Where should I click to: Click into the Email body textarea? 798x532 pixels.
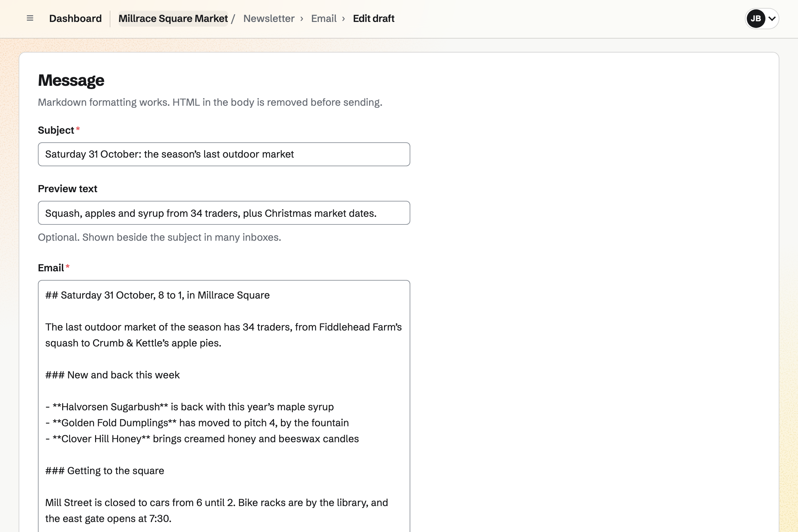[x=224, y=406]
